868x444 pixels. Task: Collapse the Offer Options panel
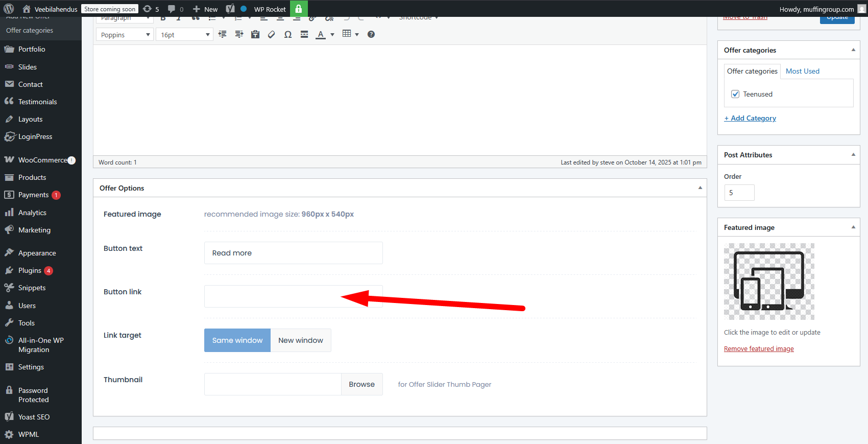pyautogui.click(x=700, y=188)
